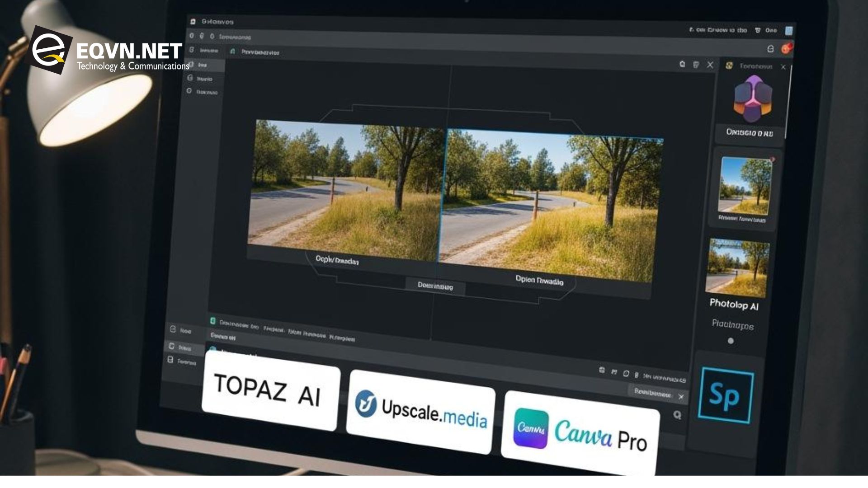The height and width of the screenshot is (488, 868).
Task: Click the 'Photolop AI' label
Action: tap(734, 304)
